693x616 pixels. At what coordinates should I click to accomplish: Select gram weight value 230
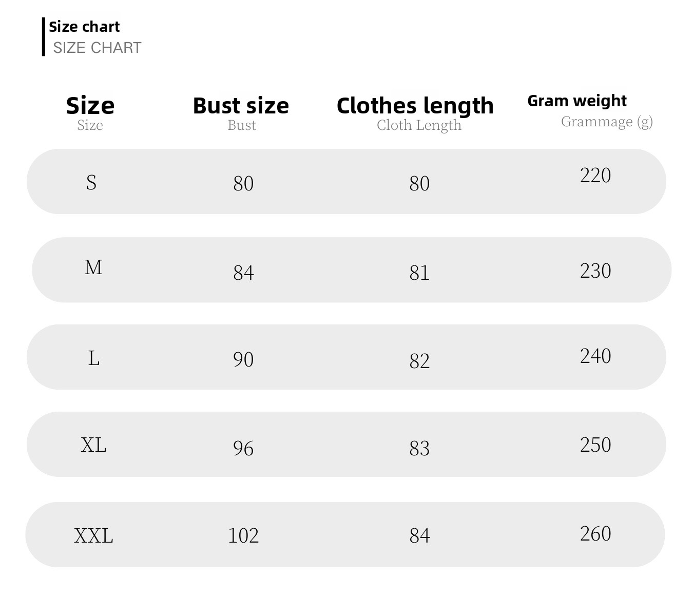[x=595, y=271]
